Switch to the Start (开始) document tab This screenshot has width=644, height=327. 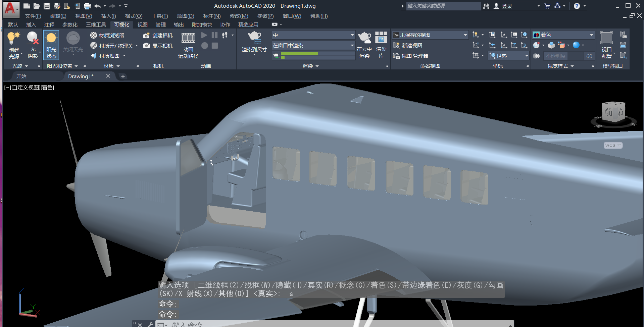point(21,76)
